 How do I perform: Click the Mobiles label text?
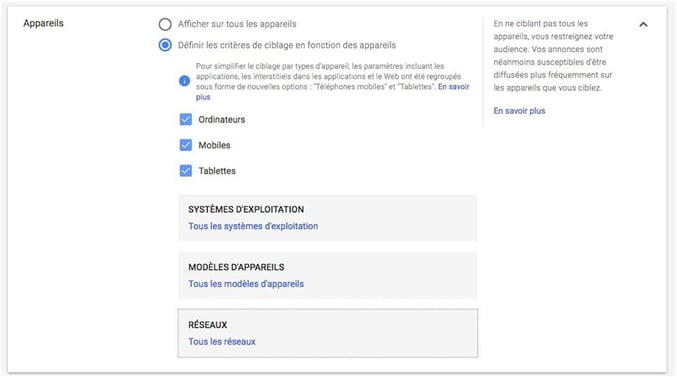pos(214,145)
